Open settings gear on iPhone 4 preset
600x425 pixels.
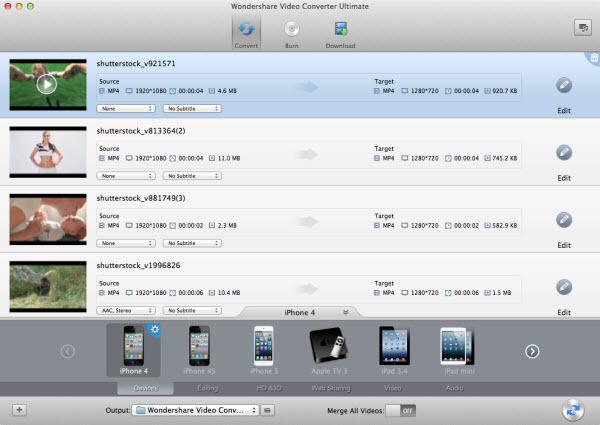(154, 329)
